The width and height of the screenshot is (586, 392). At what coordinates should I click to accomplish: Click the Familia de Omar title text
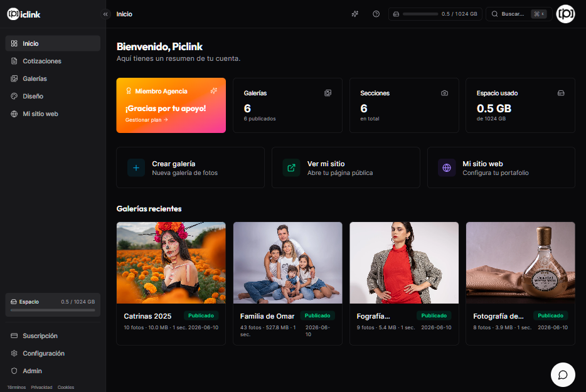coord(267,316)
